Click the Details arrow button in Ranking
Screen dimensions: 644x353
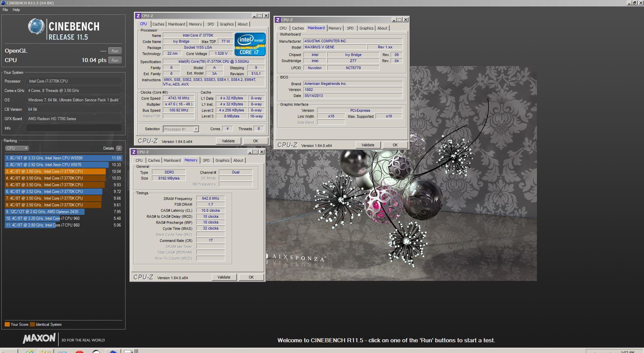pos(119,148)
